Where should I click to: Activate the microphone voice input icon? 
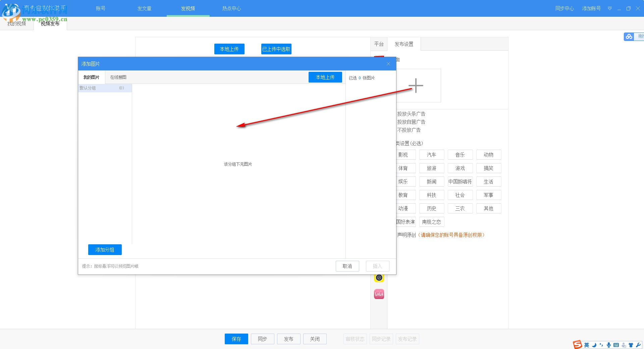coord(608,345)
